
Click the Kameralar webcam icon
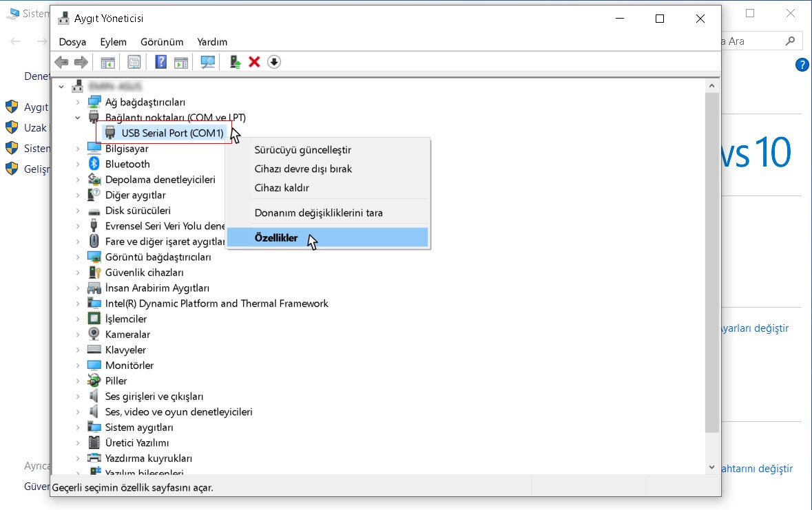coord(94,334)
